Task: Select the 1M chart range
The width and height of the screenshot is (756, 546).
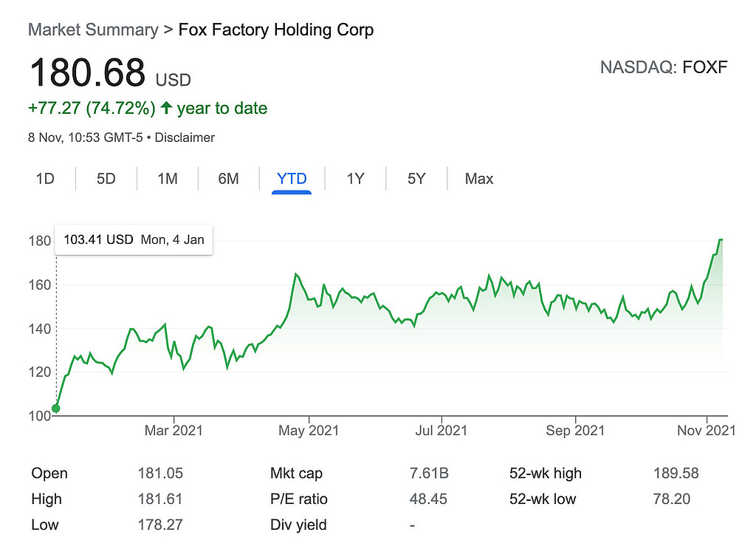Action: (168, 179)
